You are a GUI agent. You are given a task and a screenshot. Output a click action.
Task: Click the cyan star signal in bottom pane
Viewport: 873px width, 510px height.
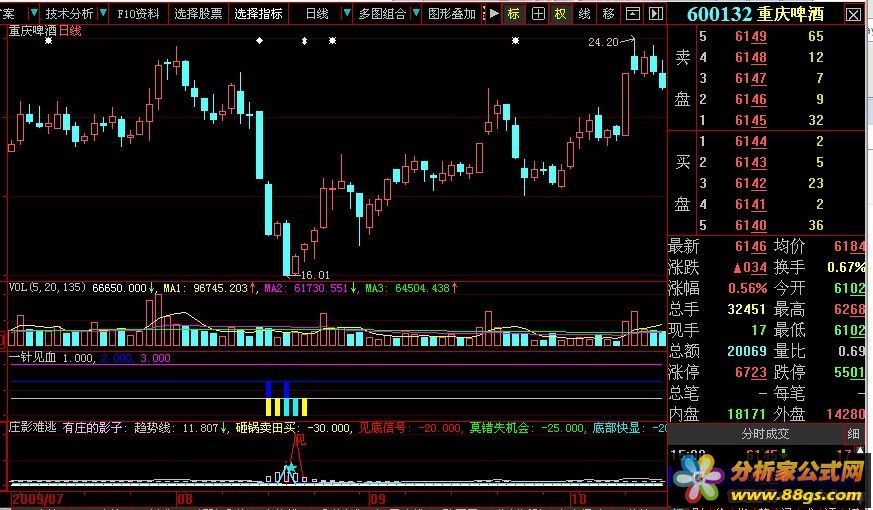tap(290, 467)
